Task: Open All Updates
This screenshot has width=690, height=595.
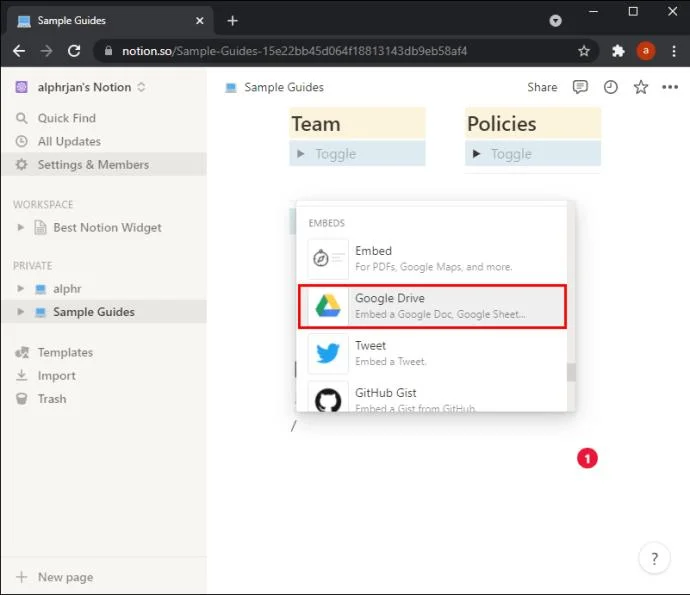Action: [103, 141]
